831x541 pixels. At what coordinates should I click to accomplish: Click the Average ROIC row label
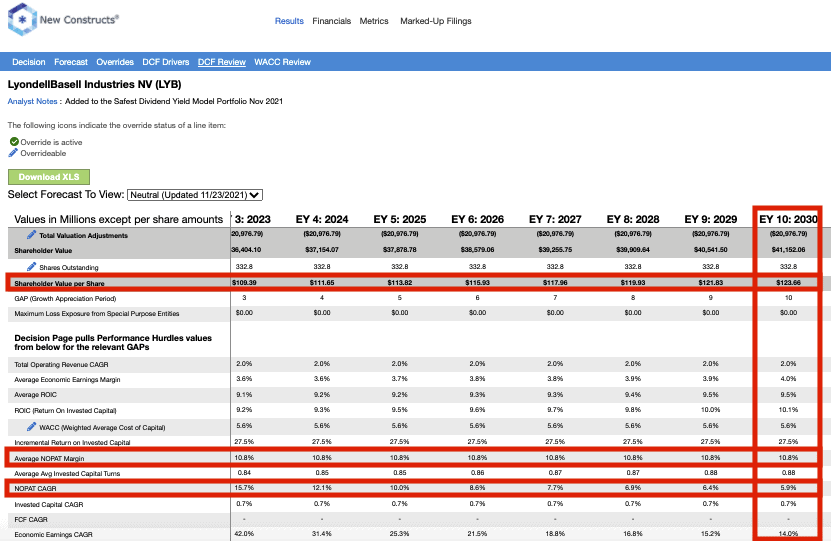tap(36, 395)
